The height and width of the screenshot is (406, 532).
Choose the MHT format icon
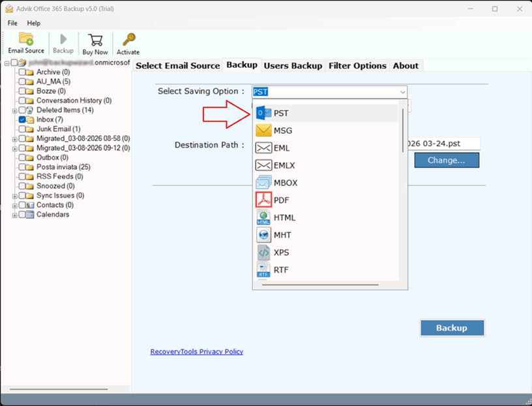click(263, 235)
